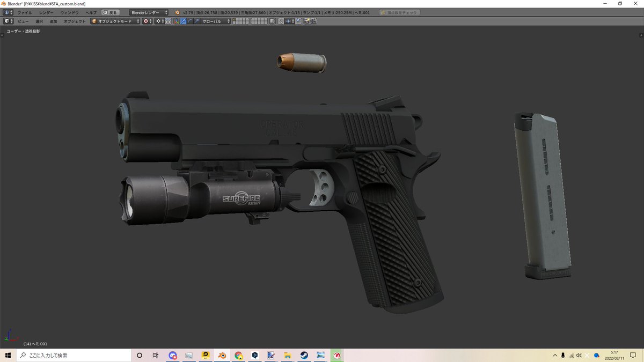The height and width of the screenshot is (362, 644).
Task: Select the bullet cartridge object
Action: [301, 62]
